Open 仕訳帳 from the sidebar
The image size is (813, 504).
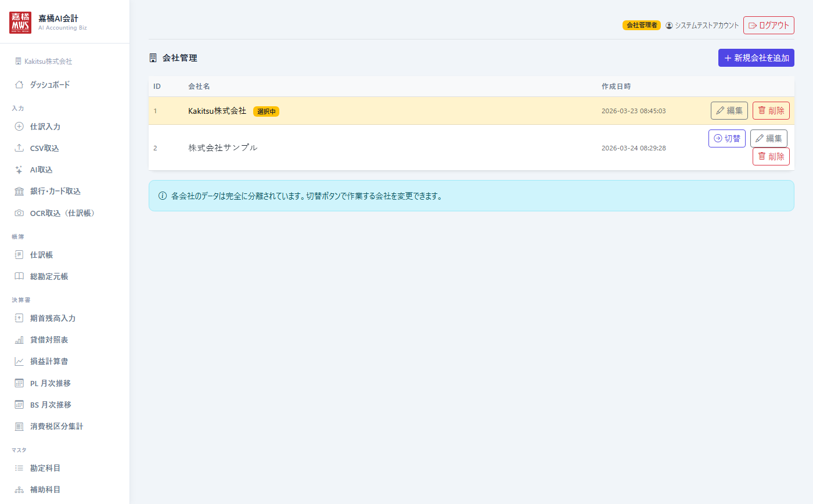(64, 255)
